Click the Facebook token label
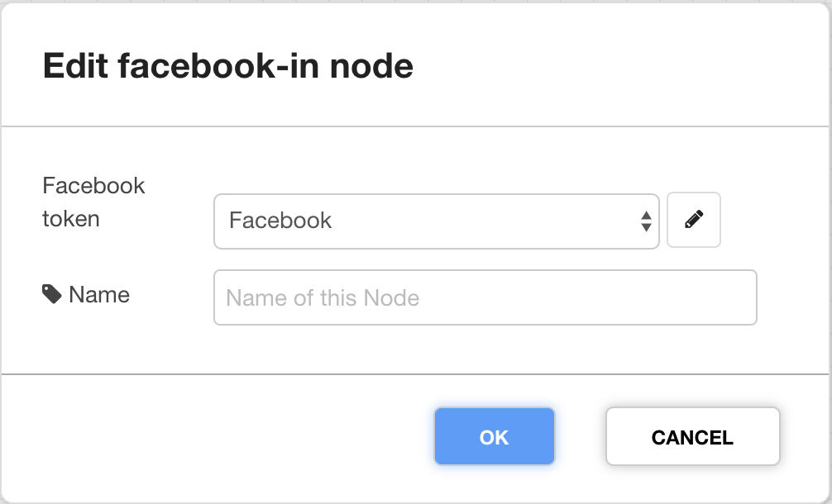The height and width of the screenshot is (504, 832). pyautogui.click(x=93, y=202)
